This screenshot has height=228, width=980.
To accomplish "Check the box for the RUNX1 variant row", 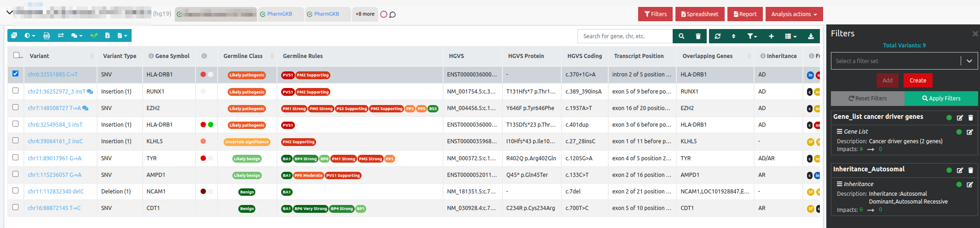I will [x=16, y=91].
